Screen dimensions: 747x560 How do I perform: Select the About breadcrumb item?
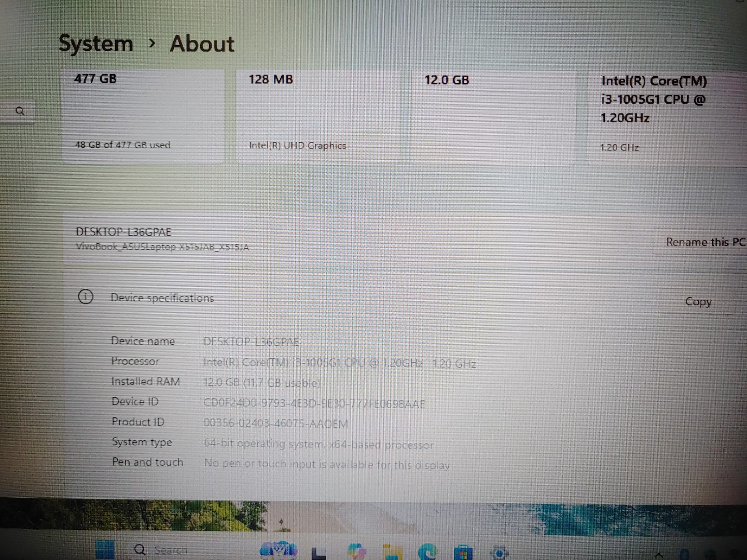202,44
